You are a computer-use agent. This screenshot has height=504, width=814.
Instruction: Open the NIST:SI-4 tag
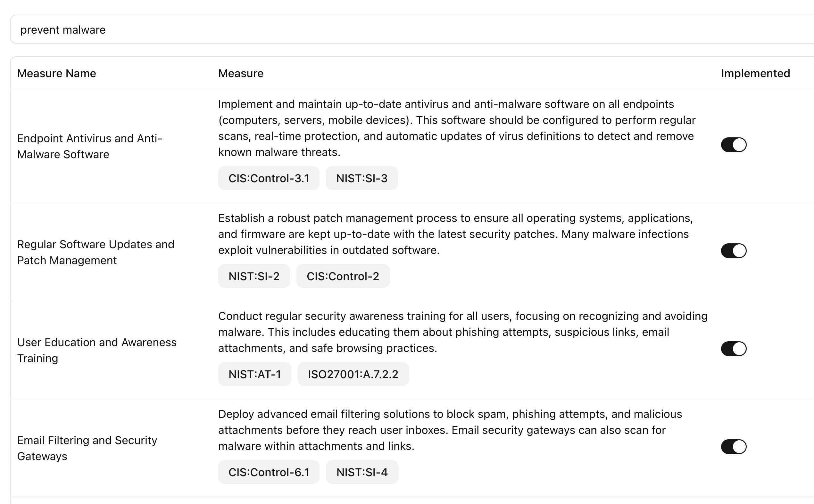(362, 472)
